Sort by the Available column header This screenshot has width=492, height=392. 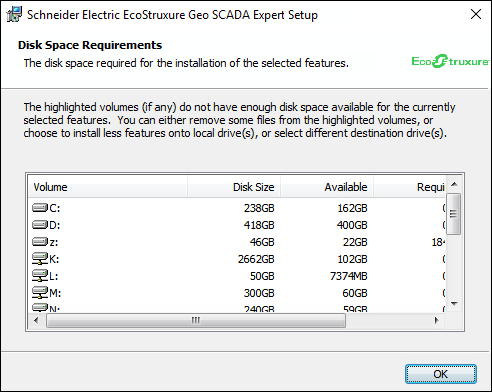[x=327, y=187]
